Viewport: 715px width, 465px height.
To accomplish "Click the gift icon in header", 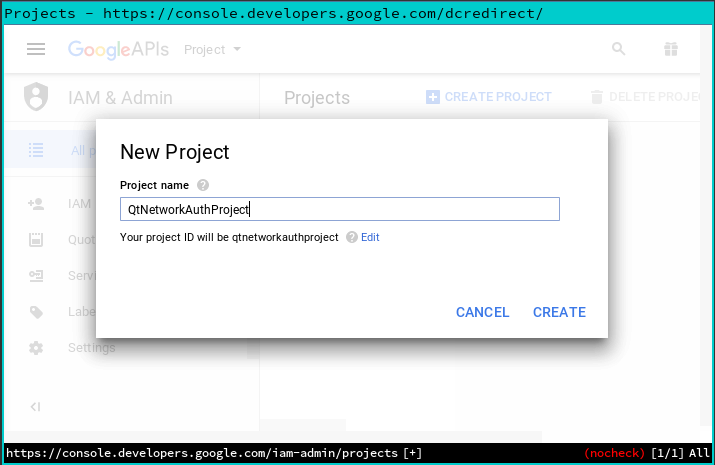I will 670,49.
